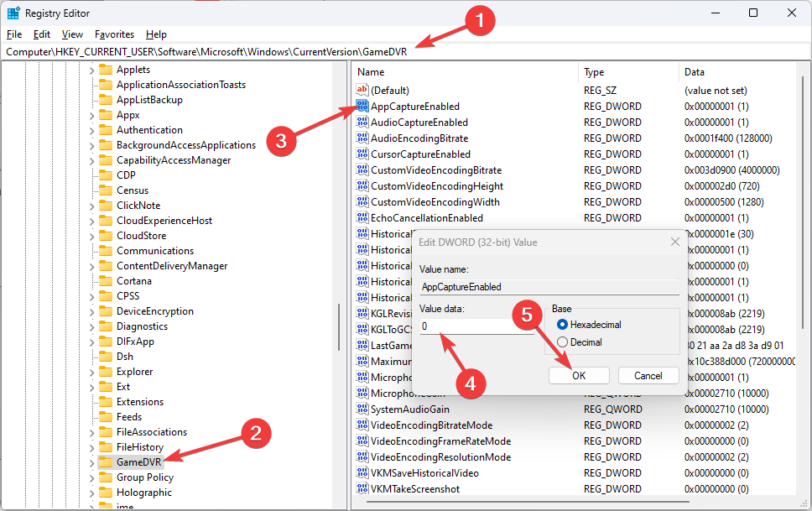The image size is (812, 511).
Task: Expand the CapabilityAccessManager tree node
Action: [x=91, y=160]
